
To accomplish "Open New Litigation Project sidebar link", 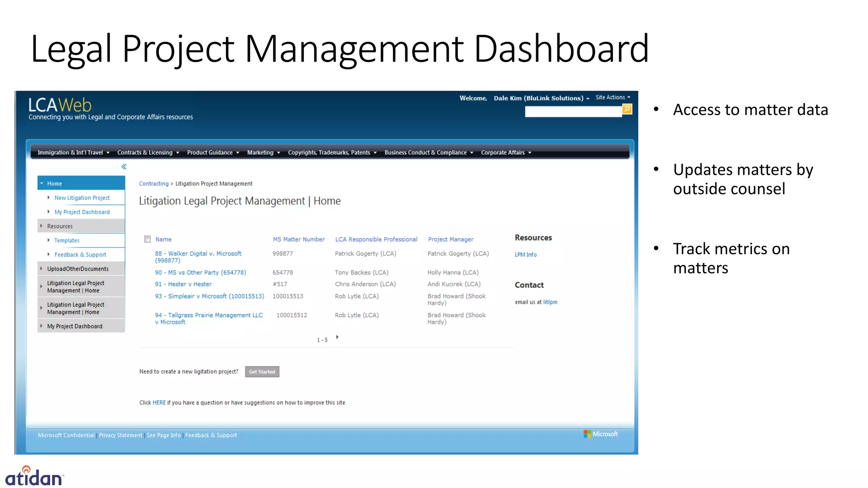I will pyautogui.click(x=82, y=198).
